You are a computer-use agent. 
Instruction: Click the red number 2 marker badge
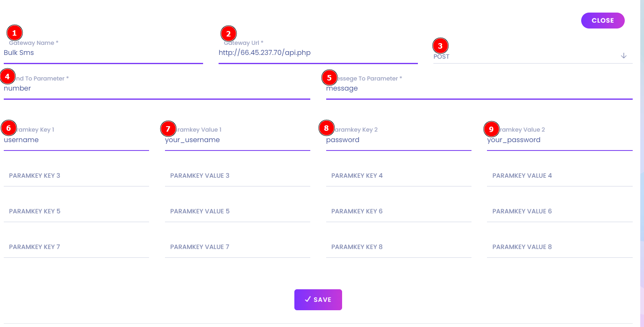coord(229,34)
